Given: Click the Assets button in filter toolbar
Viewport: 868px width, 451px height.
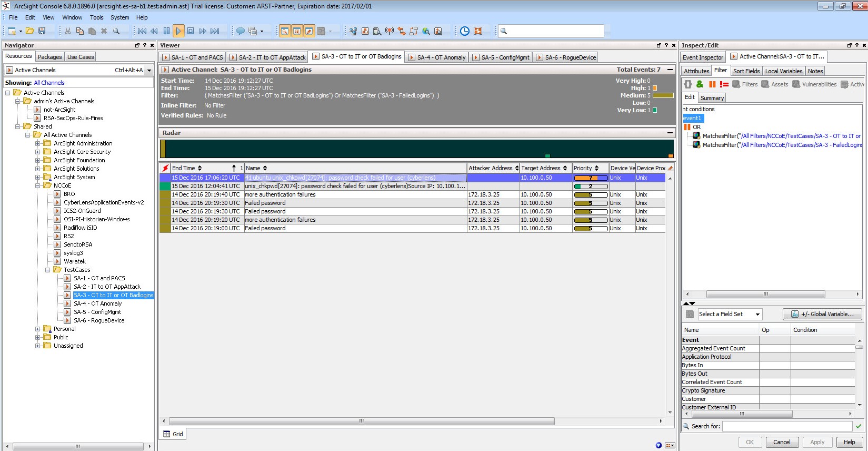Looking at the screenshot, I should click(775, 84).
